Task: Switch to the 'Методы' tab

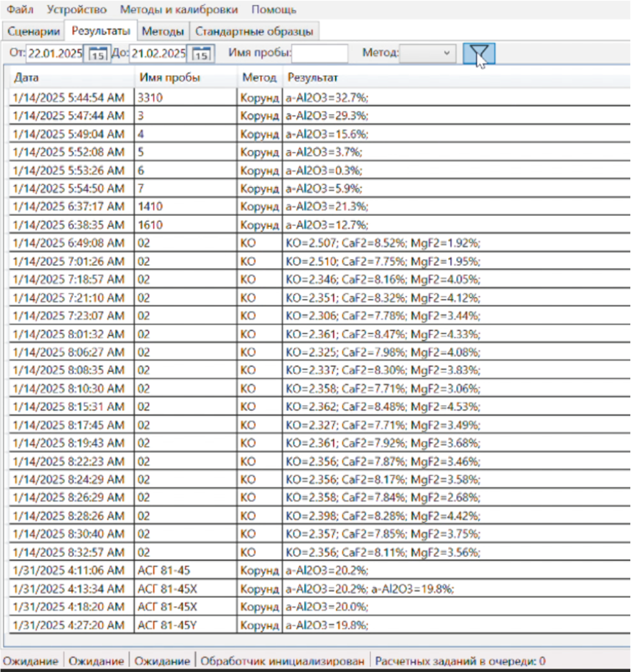Action: [x=163, y=31]
